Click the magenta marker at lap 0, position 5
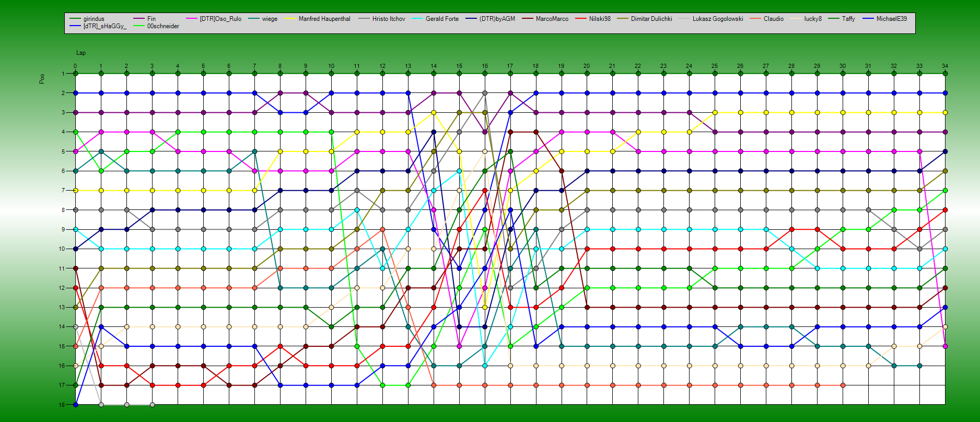Image resolution: width=980 pixels, height=422 pixels. click(x=76, y=151)
